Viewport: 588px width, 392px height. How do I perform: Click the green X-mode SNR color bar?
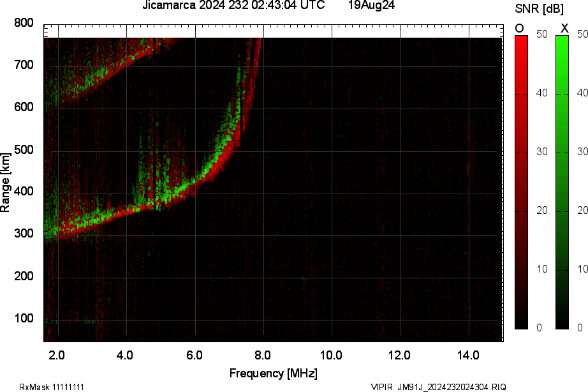click(x=562, y=182)
